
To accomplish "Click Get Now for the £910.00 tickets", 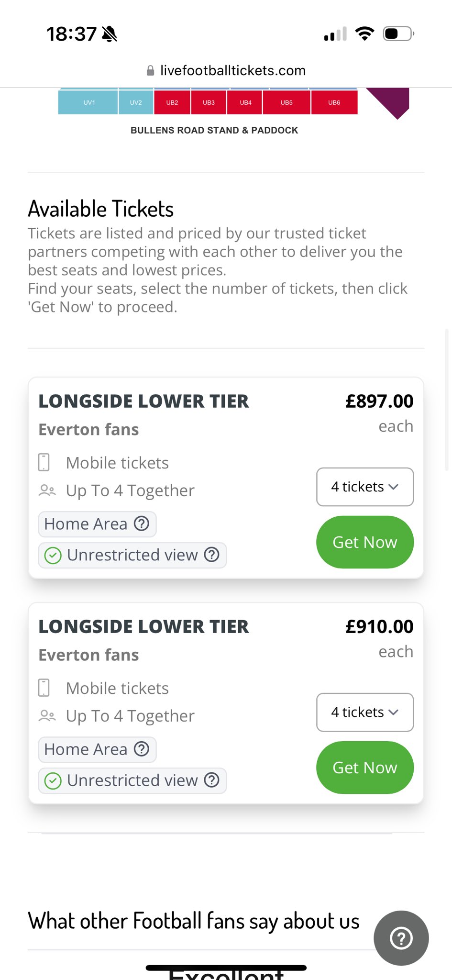I will click(365, 768).
